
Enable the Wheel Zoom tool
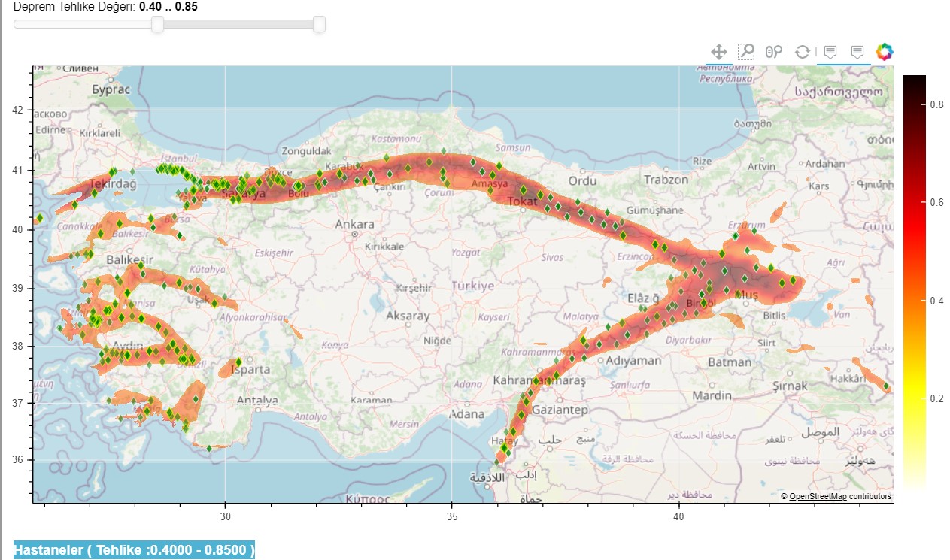coord(774,52)
